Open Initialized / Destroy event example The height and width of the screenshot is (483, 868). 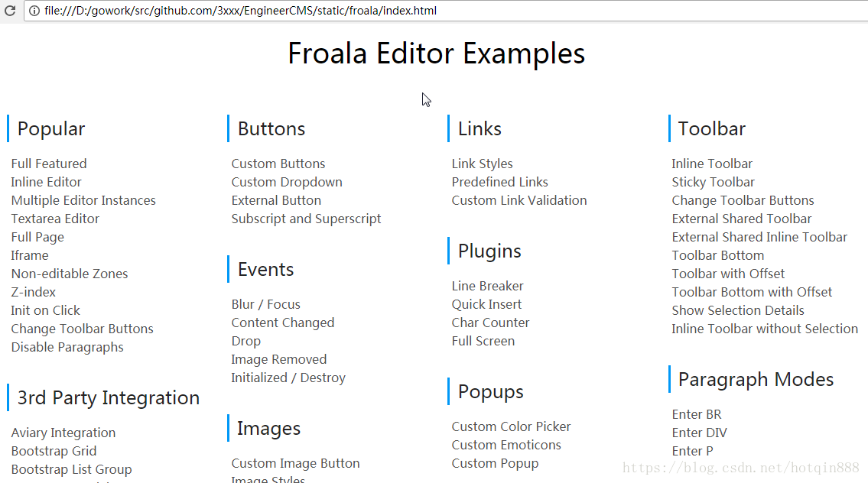(x=288, y=378)
